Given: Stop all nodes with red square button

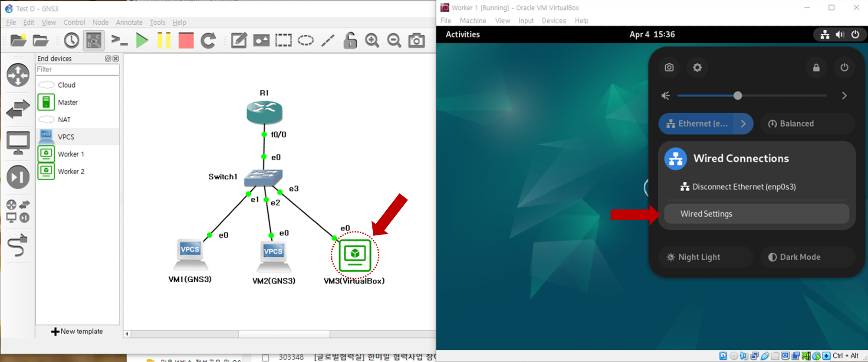Looking at the screenshot, I should [x=186, y=40].
